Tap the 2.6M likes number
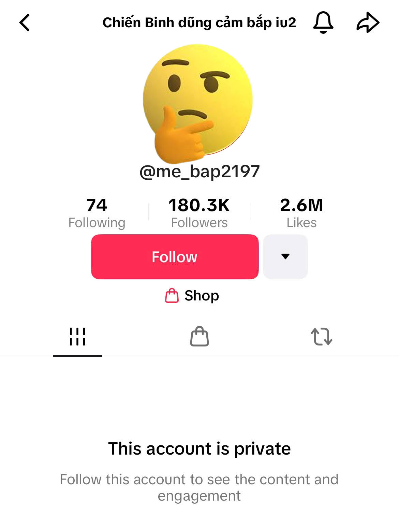This screenshot has height=532, width=399. pyautogui.click(x=301, y=205)
